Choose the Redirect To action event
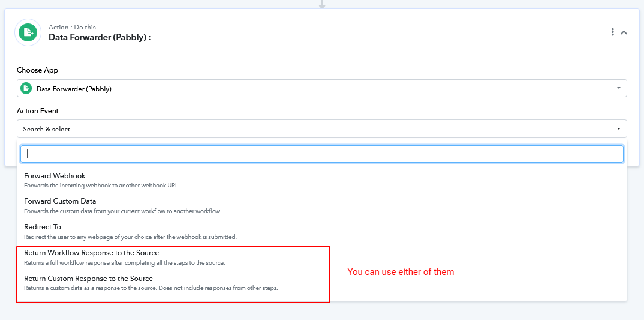The width and height of the screenshot is (644, 320). 321,232
